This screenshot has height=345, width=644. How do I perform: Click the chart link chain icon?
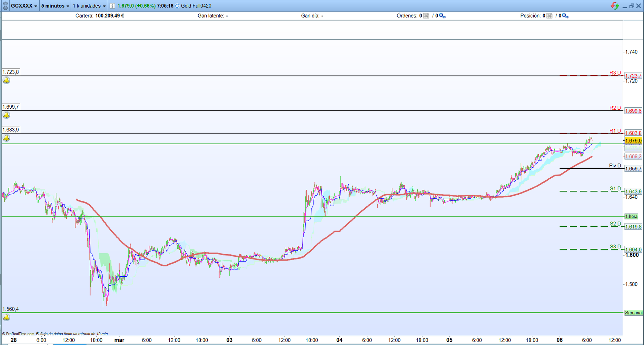coord(5,6)
